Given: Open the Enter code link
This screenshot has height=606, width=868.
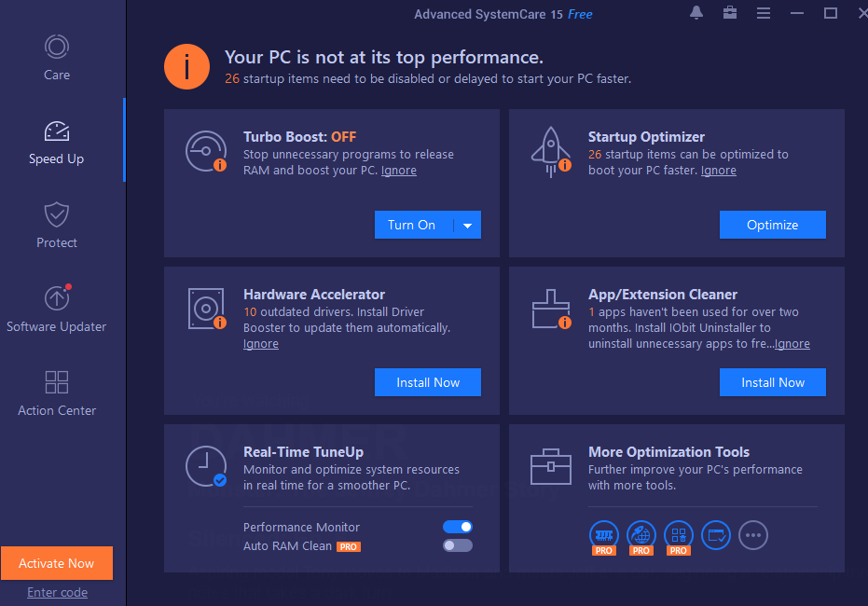Looking at the screenshot, I should coord(57,592).
